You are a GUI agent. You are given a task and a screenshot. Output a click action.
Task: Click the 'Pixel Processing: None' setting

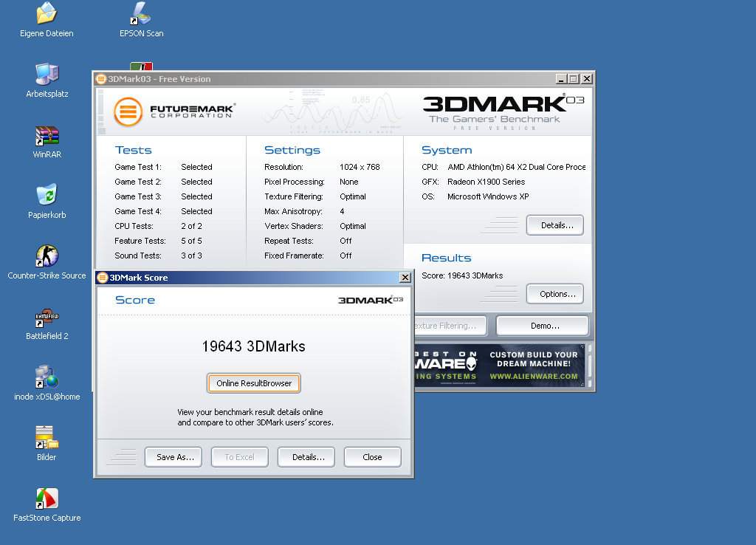(x=312, y=182)
